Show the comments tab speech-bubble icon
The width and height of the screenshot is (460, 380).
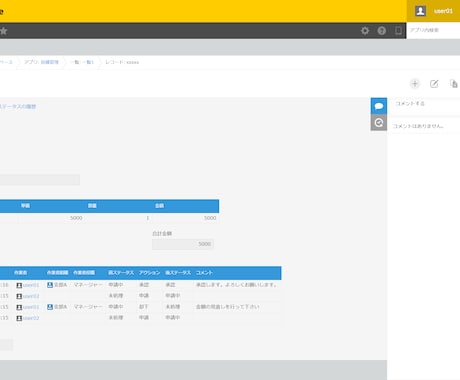coord(379,106)
